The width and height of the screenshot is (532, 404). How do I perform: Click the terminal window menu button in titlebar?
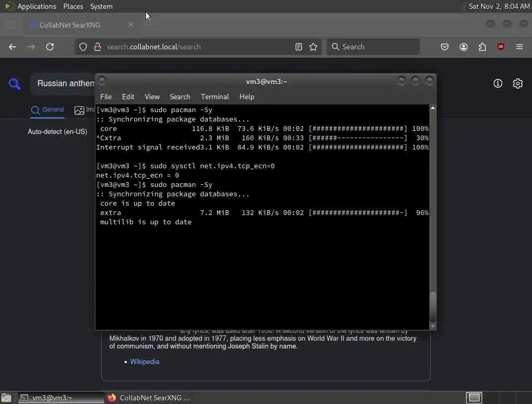pyautogui.click(x=102, y=80)
